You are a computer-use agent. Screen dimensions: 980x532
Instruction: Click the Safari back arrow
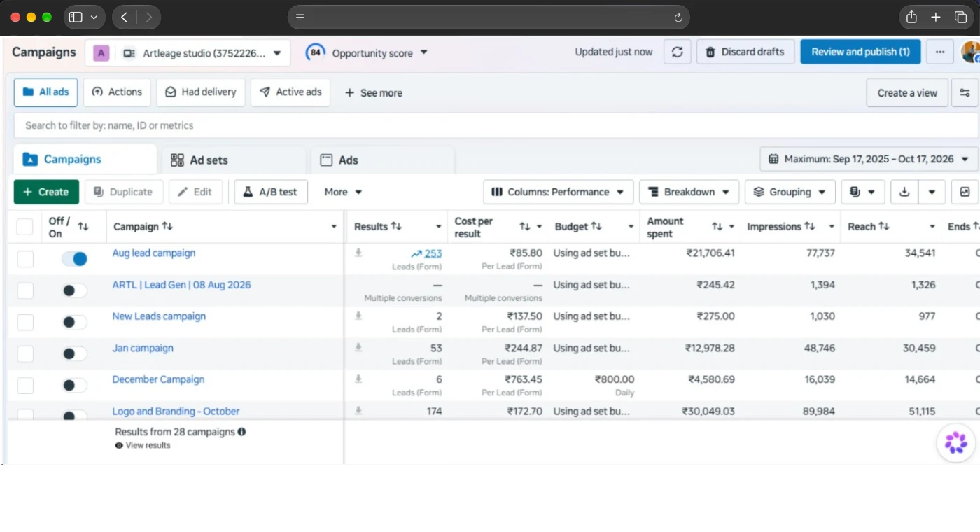124,17
